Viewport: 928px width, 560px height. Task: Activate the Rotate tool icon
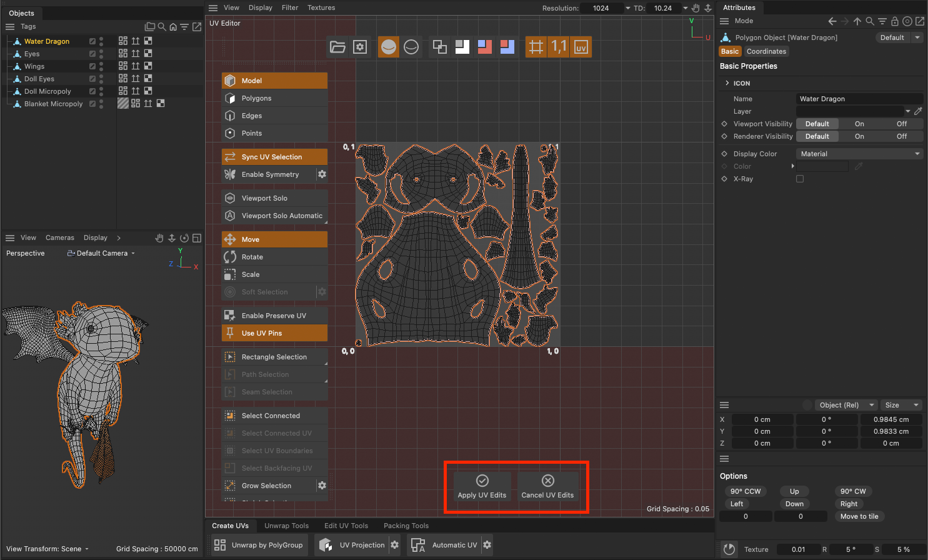[230, 257]
